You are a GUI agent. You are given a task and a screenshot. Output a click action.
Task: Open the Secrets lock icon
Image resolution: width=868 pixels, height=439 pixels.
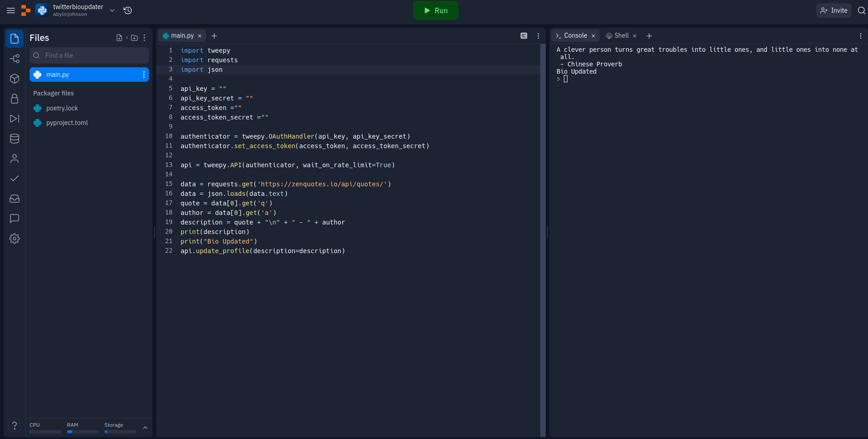point(15,99)
